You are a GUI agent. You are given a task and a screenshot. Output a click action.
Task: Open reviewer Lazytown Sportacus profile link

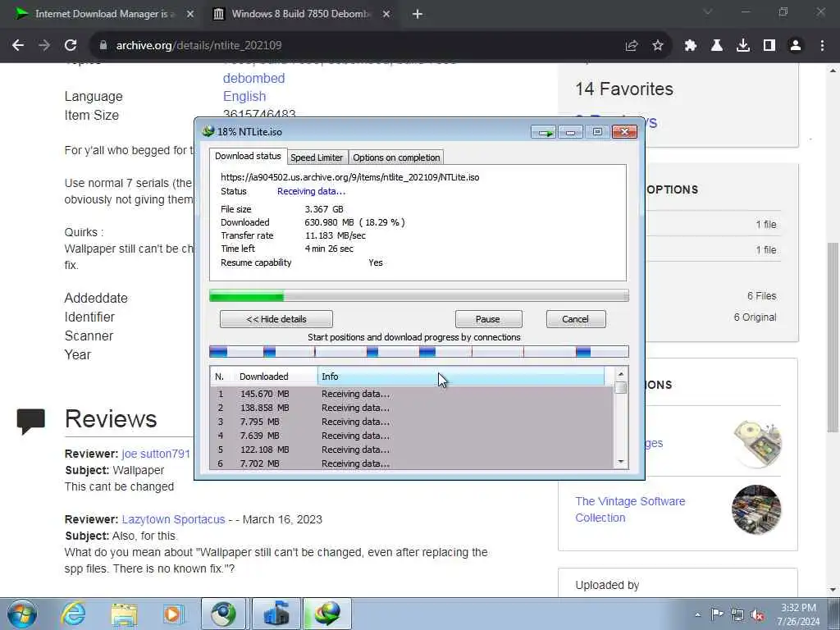173,519
